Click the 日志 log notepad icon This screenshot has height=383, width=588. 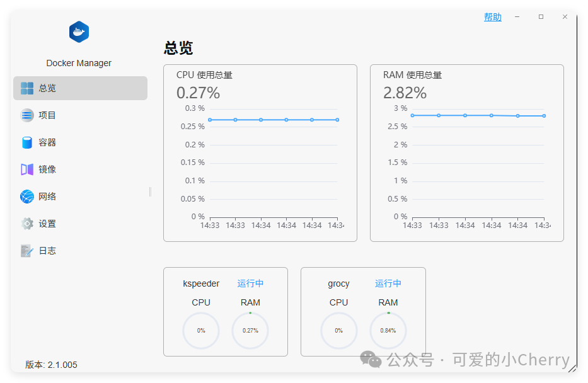pos(27,251)
